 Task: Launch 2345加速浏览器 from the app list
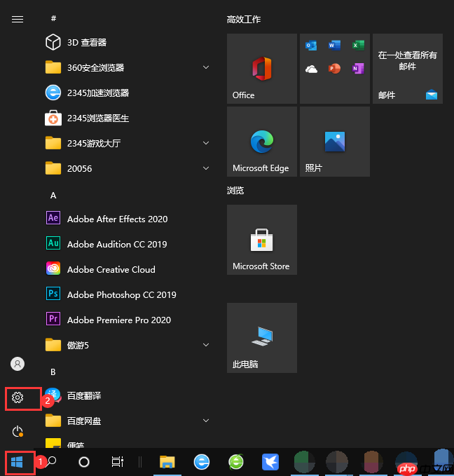(x=128, y=93)
